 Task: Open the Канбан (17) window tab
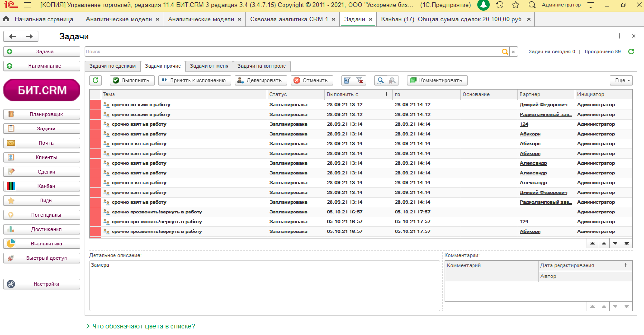[x=452, y=19]
